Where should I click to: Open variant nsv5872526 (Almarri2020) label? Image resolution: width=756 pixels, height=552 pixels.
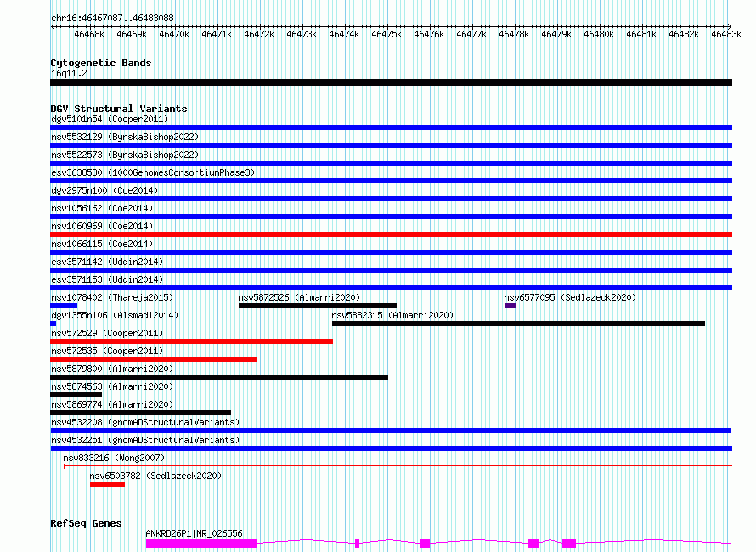click(x=299, y=297)
